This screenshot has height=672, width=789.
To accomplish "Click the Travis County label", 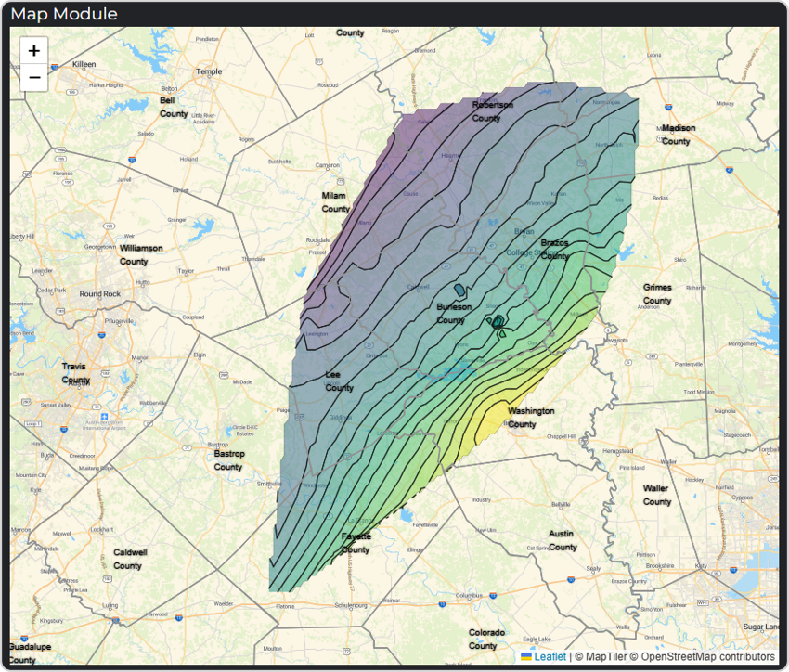I will 74,373.
